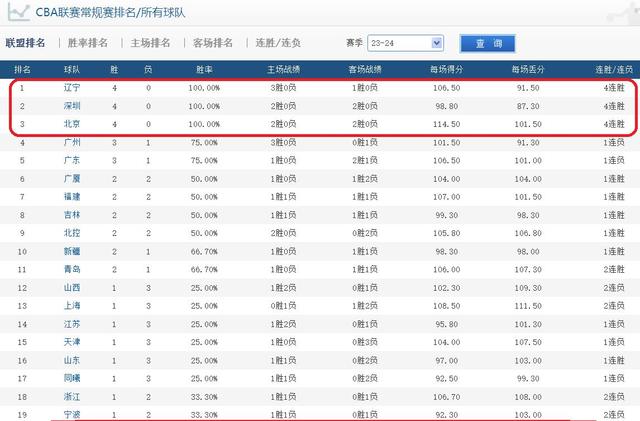Click the 每场得分 column header

point(447,69)
